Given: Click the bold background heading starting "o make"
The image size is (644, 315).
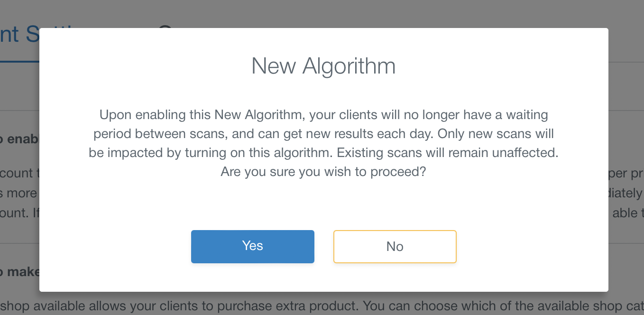Looking at the screenshot, I should point(19,272).
